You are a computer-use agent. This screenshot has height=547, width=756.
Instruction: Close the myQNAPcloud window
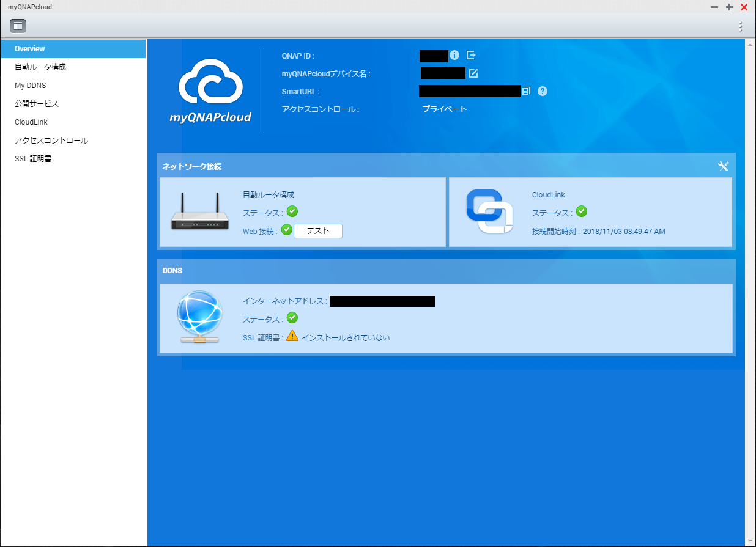coord(744,7)
